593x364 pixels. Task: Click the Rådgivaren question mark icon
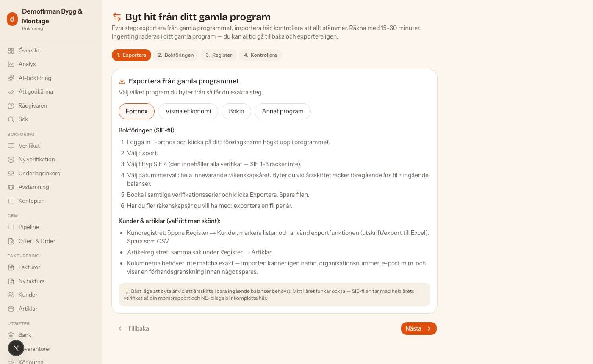(11, 105)
